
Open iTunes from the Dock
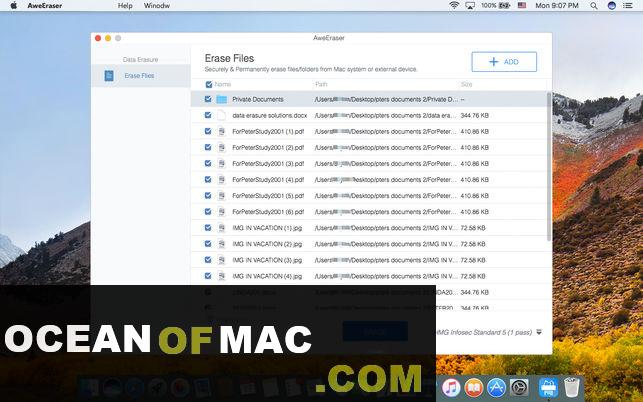click(451, 387)
